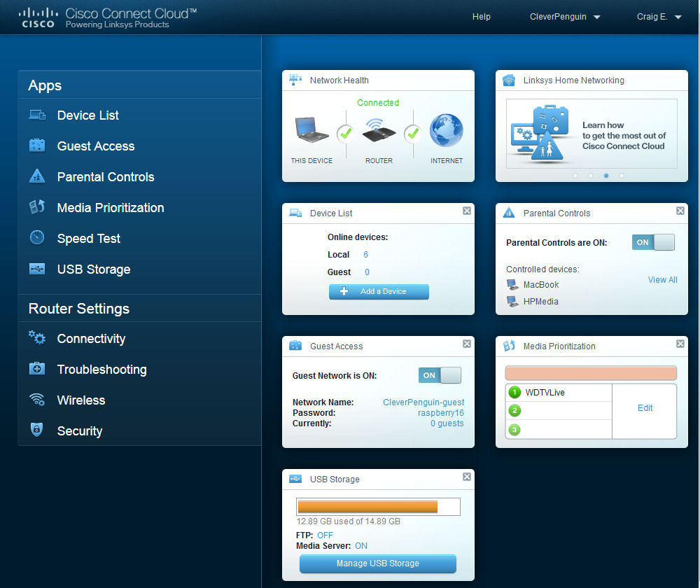
Task: Click the Media Prioritization sidebar icon
Action: (x=37, y=206)
